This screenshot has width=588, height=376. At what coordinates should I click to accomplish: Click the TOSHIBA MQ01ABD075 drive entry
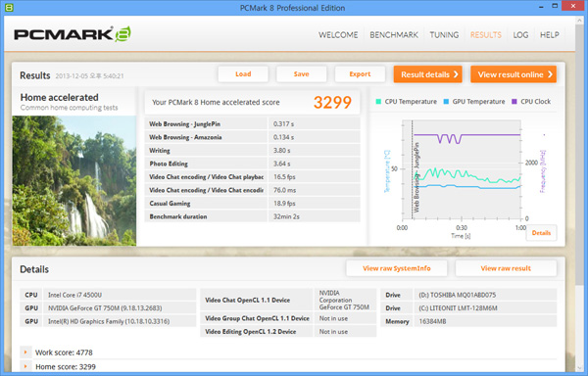(457, 295)
